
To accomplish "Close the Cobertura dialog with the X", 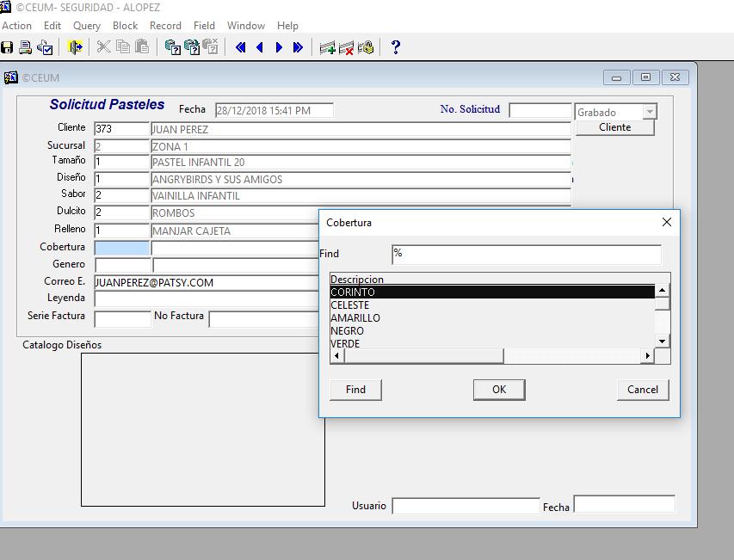I will coord(667,222).
